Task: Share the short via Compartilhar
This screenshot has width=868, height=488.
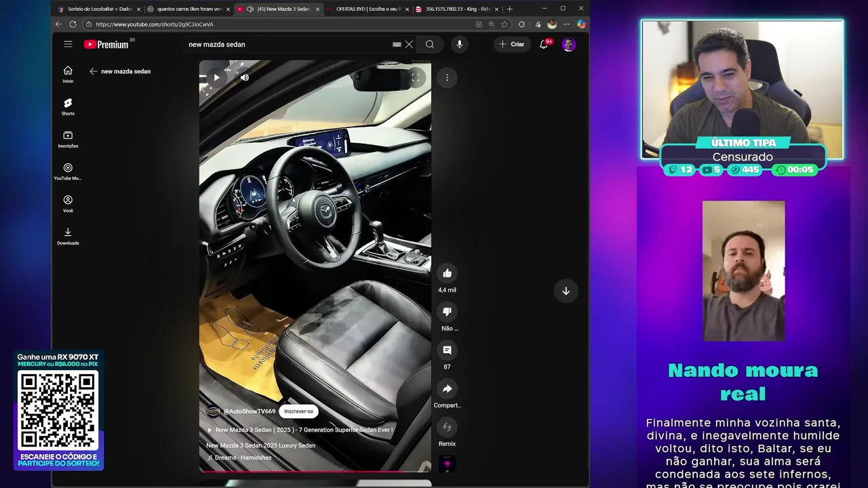Action: click(x=447, y=389)
